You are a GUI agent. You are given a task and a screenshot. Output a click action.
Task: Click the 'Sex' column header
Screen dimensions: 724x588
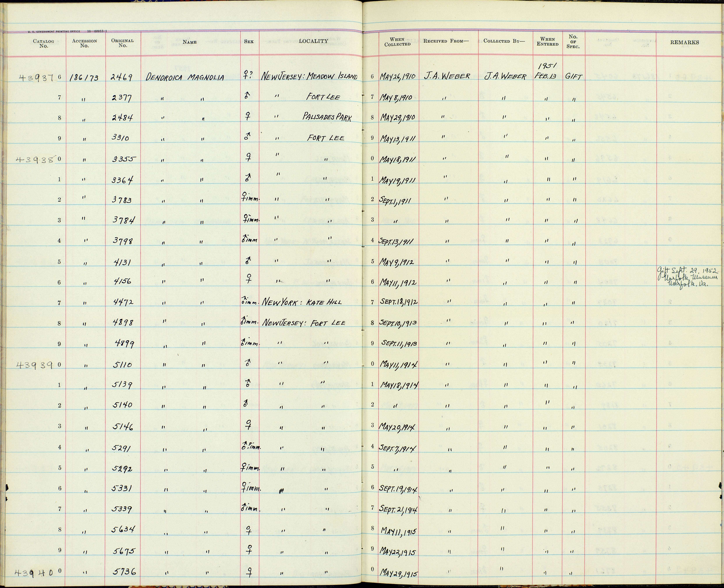tap(249, 42)
